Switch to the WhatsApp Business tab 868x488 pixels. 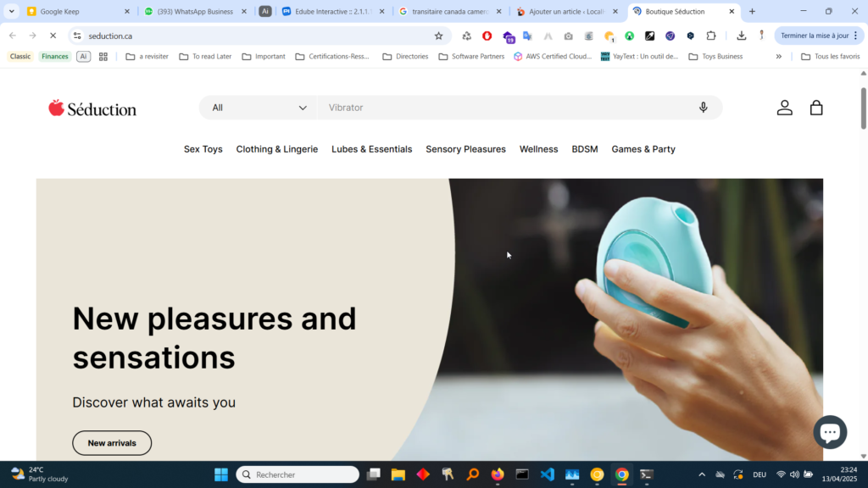point(195,11)
